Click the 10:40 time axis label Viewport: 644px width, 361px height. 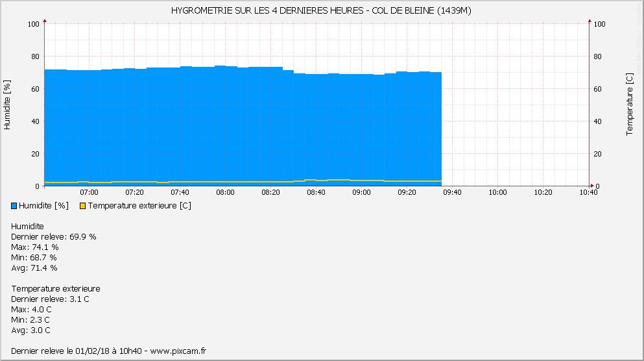tap(588, 192)
